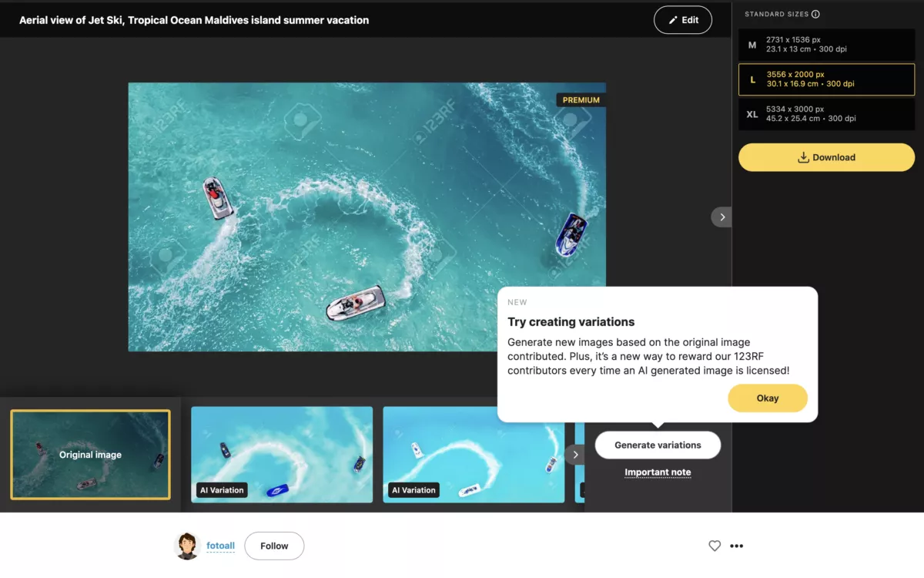Image resolution: width=924 pixels, height=578 pixels.
Task: Open the second AI Variation thumbnail
Action: [474, 455]
